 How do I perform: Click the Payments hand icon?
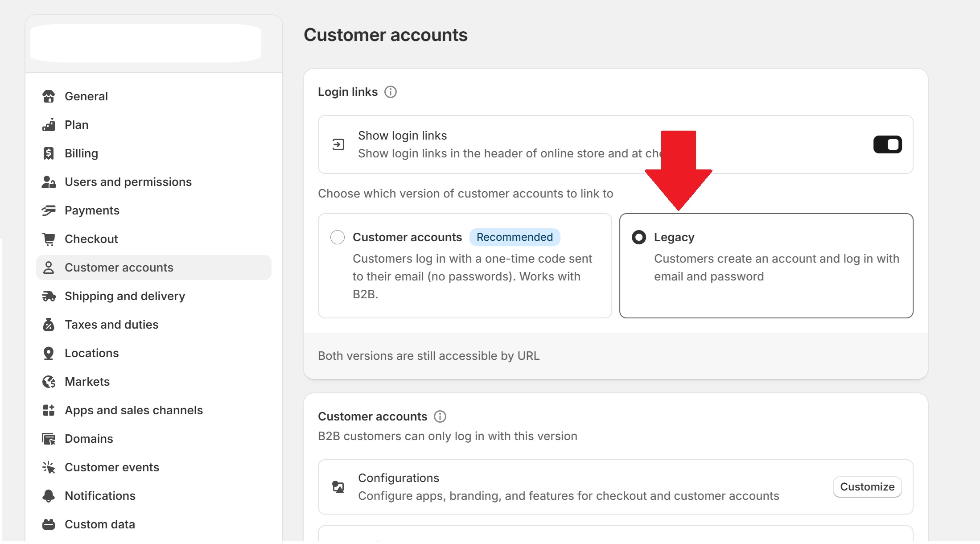click(x=49, y=210)
